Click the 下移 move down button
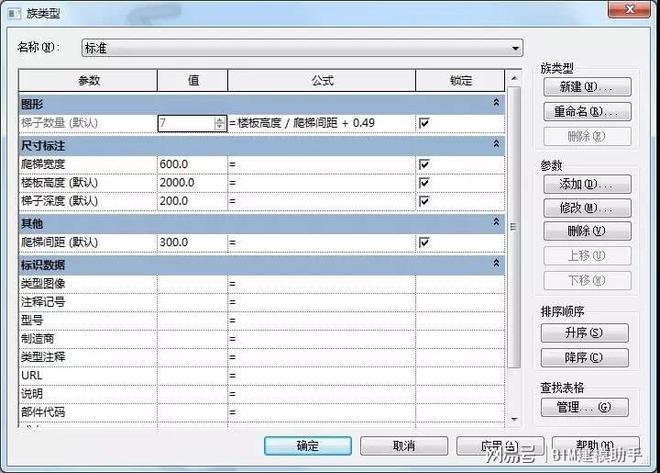The width and height of the screenshot is (660, 473). (x=587, y=280)
